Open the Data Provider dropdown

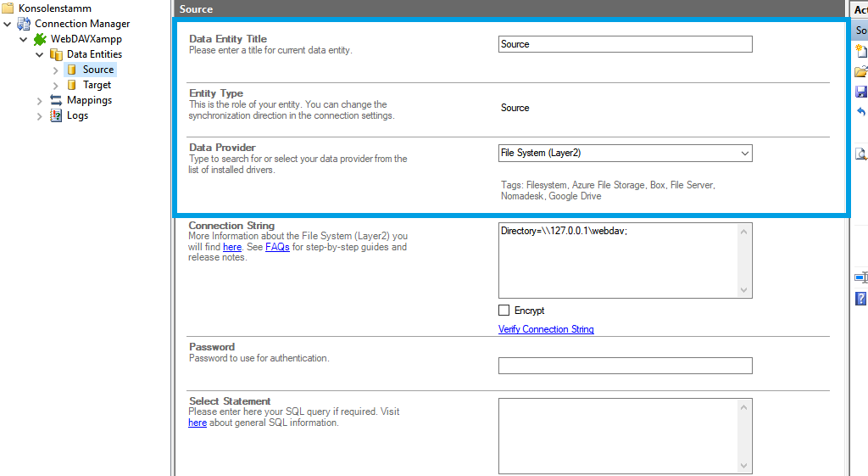click(744, 154)
